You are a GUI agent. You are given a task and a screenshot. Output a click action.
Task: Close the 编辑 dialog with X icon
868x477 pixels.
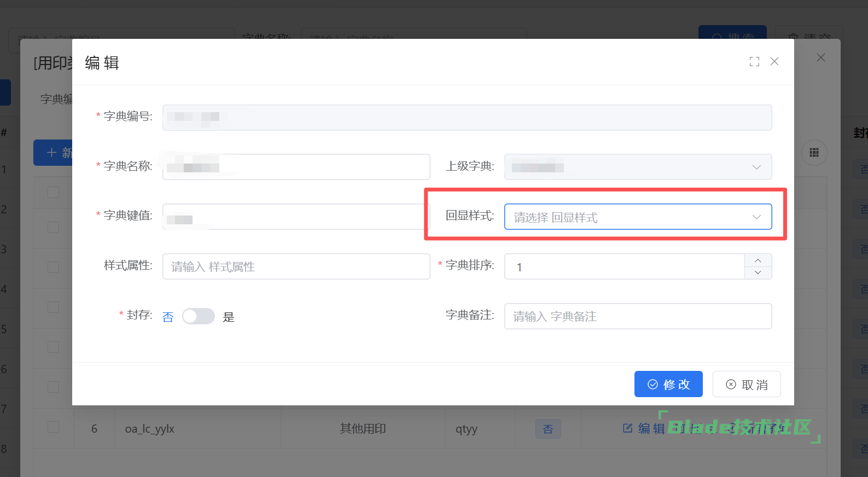click(774, 62)
